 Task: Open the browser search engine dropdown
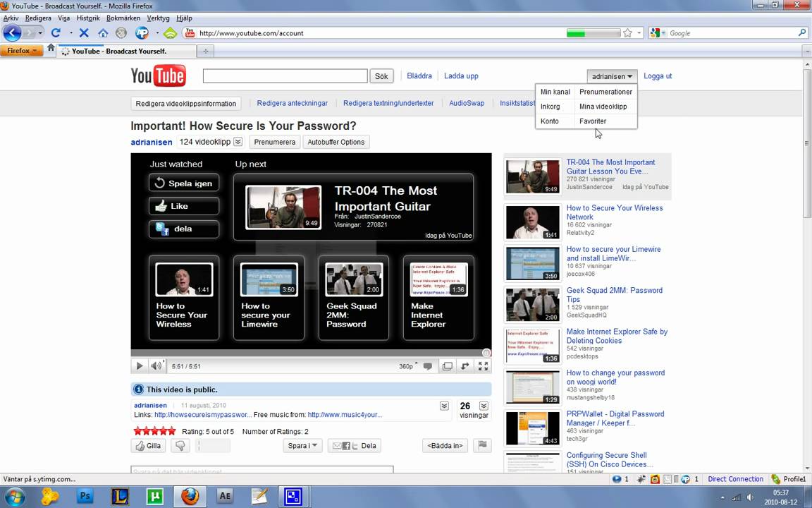658,33
